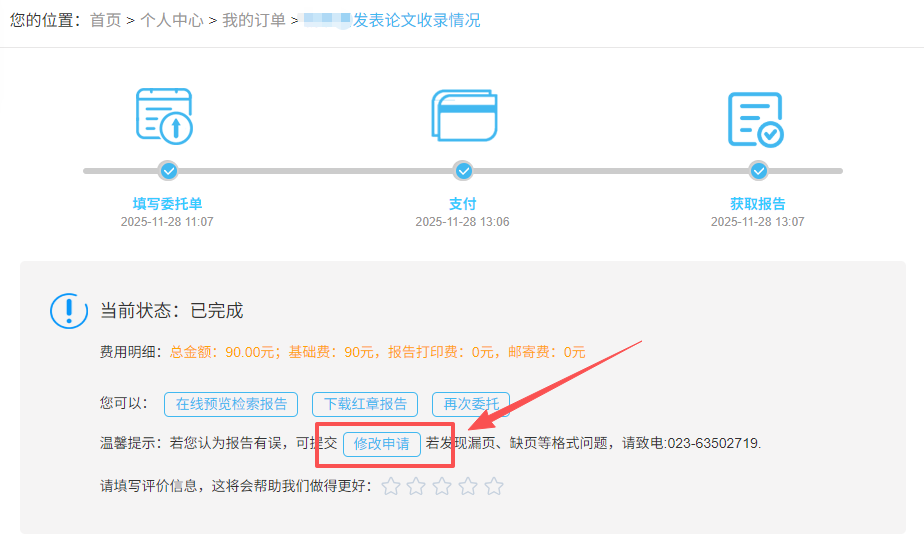Click the blue exclamation status icon
Image resolution: width=924 pixels, height=538 pixels.
[x=69, y=311]
